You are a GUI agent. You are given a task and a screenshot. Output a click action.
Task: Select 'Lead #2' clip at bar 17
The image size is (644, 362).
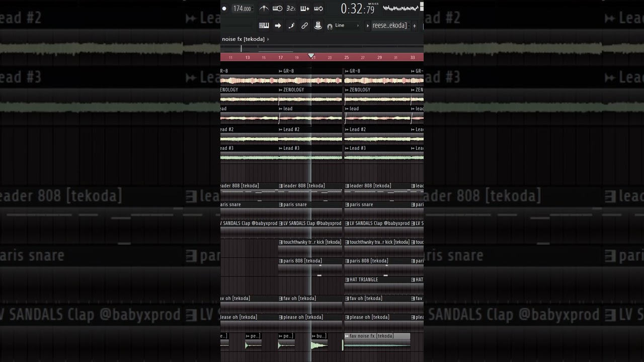tap(310, 135)
